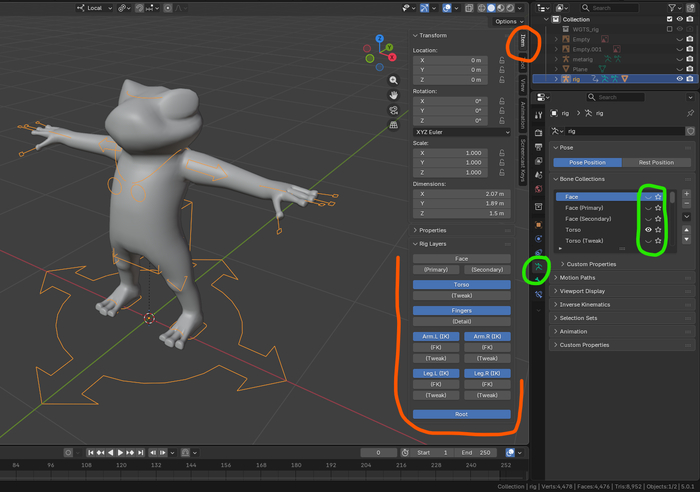Viewport: 700px width, 492px height.
Task: Click the End frame field in timeline
Action: point(474,453)
